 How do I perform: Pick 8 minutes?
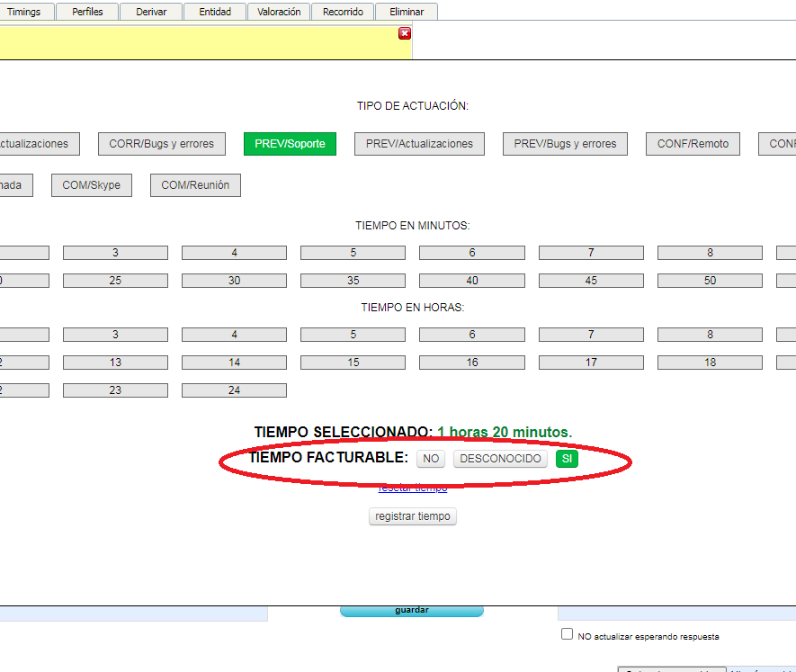click(x=711, y=253)
